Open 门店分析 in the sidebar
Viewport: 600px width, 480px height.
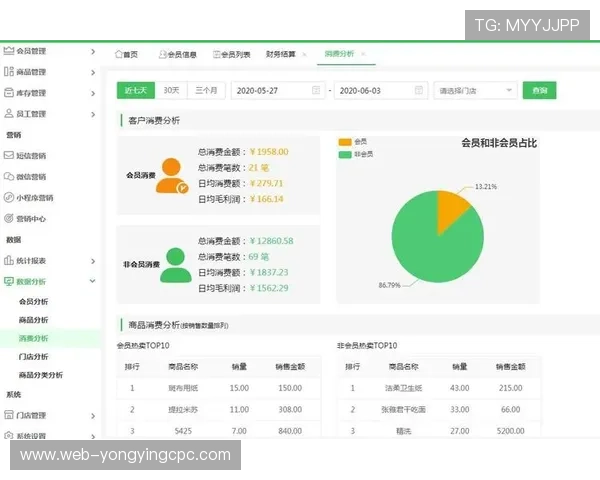(x=34, y=356)
